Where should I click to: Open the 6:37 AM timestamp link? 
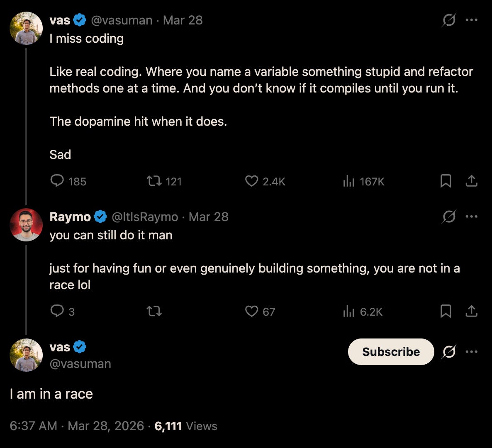pos(33,426)
